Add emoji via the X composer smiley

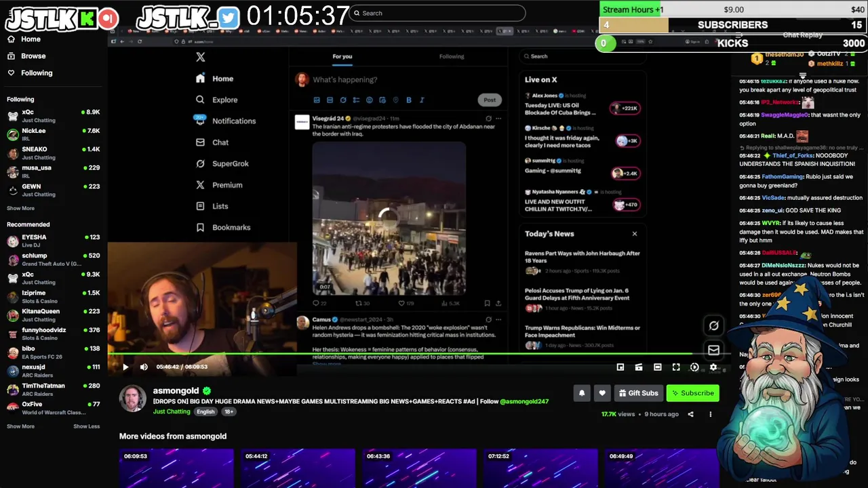pos(370,100)
